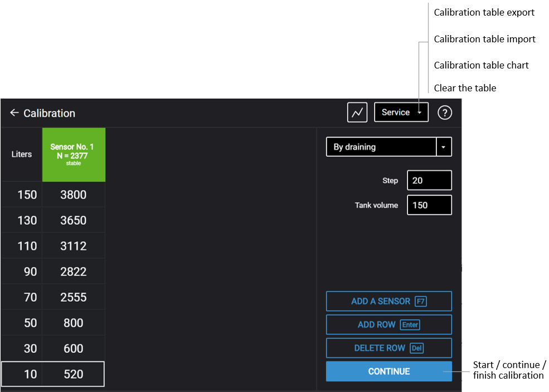The image size is (549, 392).
Task: Go back using the Calibration arrow
Action: coord(14,112)
